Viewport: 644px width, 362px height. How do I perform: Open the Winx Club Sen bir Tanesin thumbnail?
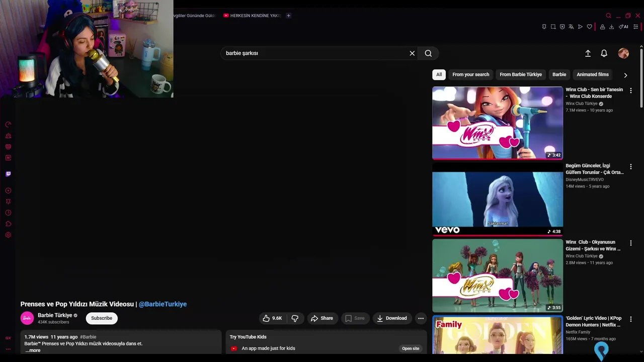[x=498, y=123]
